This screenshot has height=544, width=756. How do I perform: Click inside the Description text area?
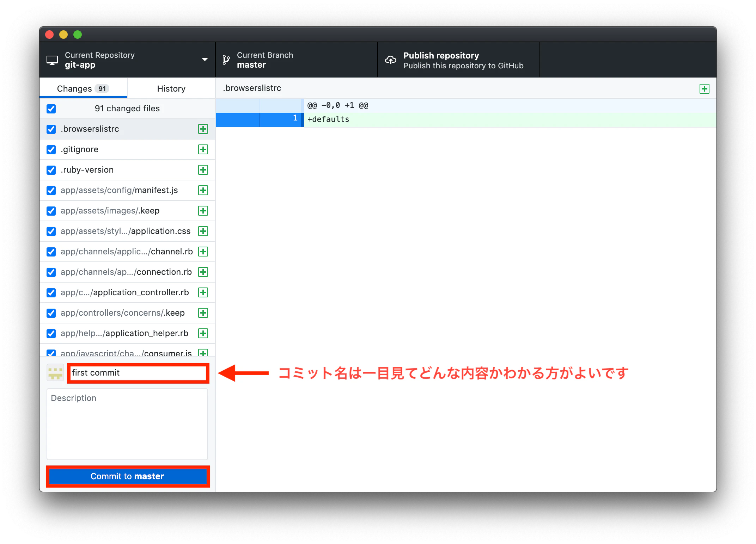click(x=127, y=423)
